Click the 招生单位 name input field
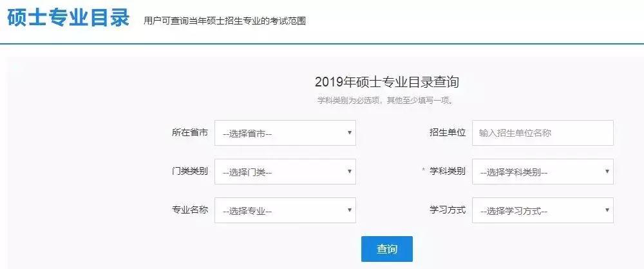The height and width of the screenshot is (269, 644). coord(542,134)
